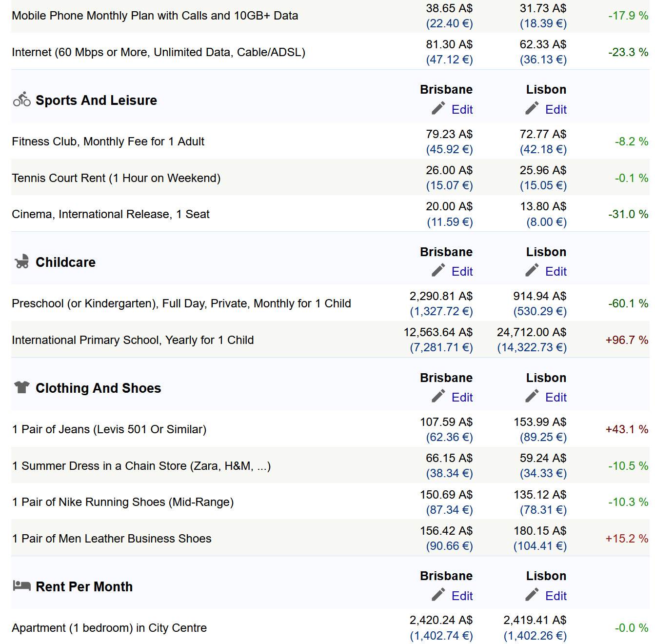655x644 pixels.
Task: Click the bicycle icon beside Sports And Leisure
Action: (21, 100)
